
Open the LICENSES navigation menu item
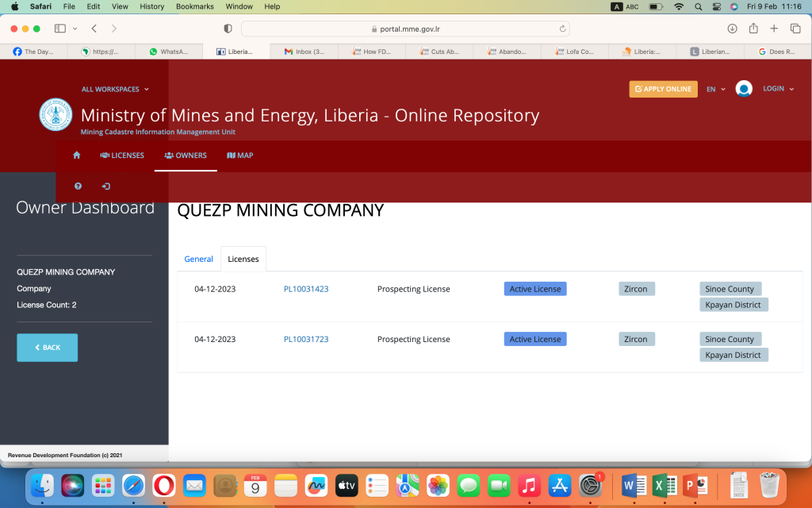[122, 156]
